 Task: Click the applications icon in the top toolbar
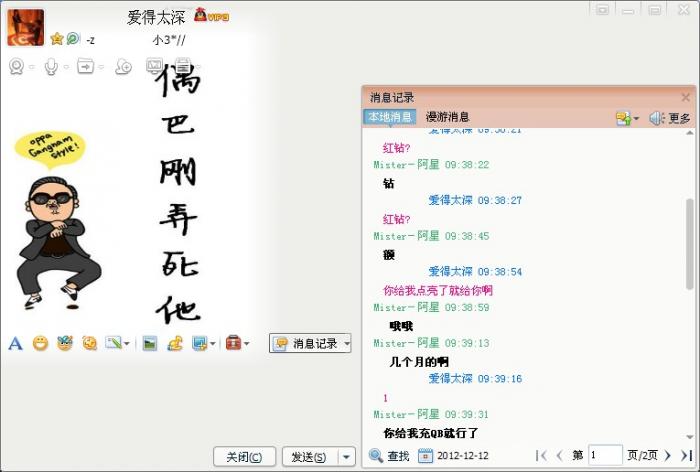(x=183, y=66)
